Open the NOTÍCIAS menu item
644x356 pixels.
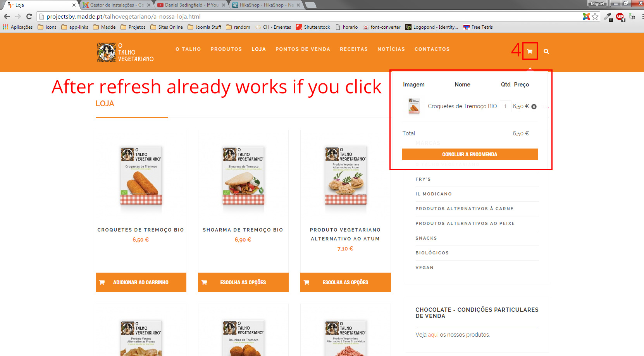pos(391,49)
